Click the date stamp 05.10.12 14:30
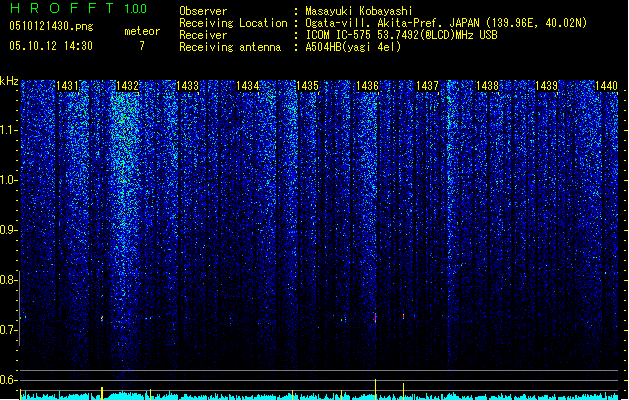This screenshot has height=400, width=629. 51,46
